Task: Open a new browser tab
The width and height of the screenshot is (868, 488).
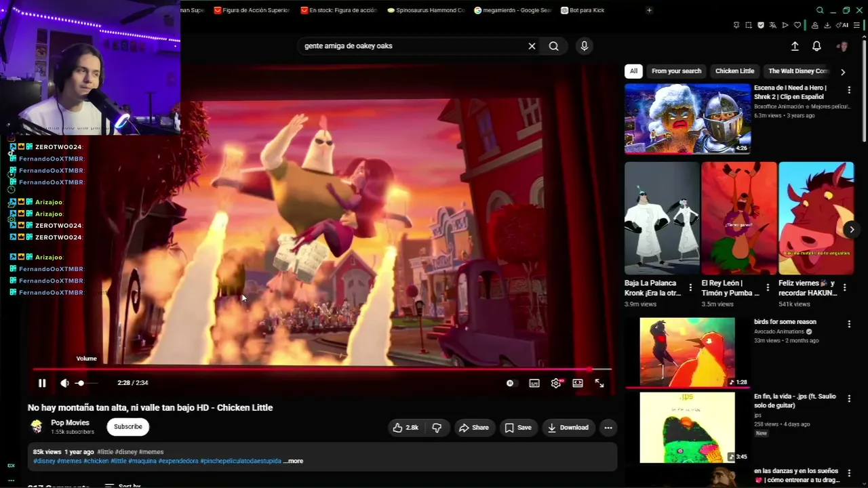Action: (649, 10)
